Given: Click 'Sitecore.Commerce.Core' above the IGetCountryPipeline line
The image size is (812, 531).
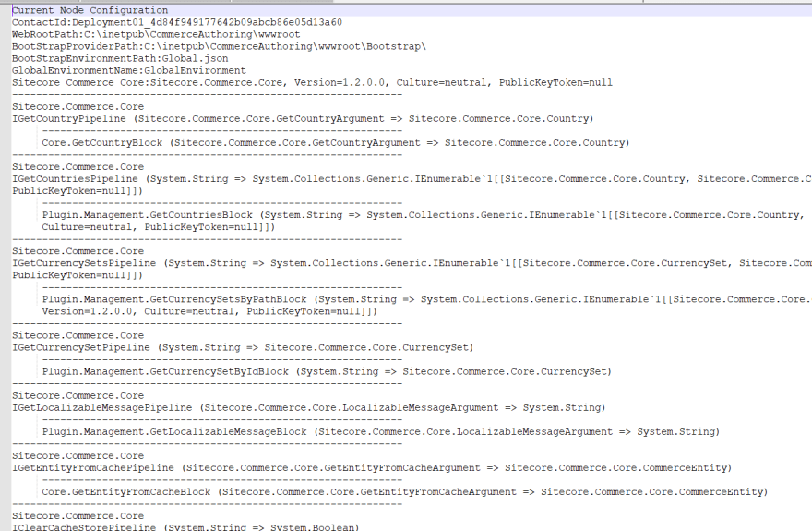Looking at the screenshot, I should (x=78, y=107).
